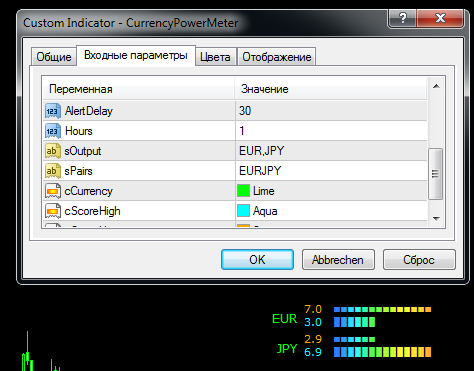Reset parameters with the Сброс button
The image size is (474, 371).
[x=419, y=260]
